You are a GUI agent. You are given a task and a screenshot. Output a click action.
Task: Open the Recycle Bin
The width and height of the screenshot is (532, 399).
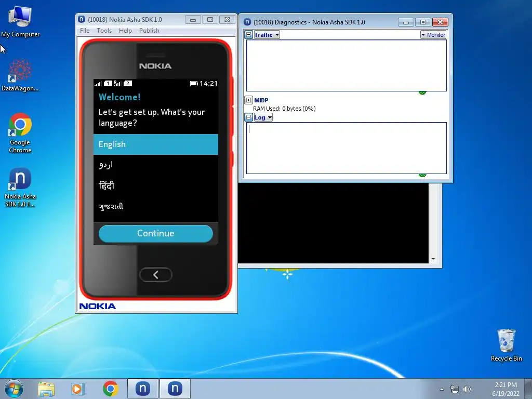point(506,345)
